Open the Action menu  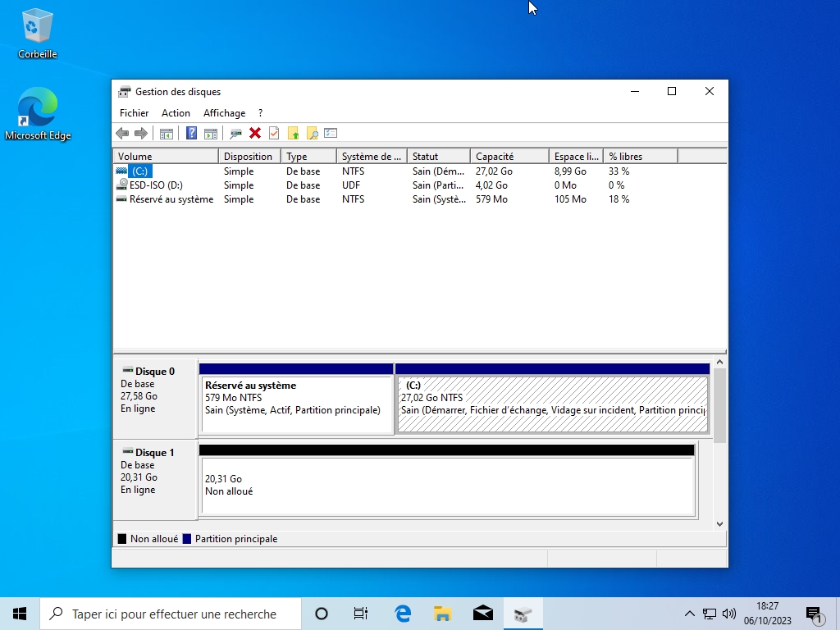coord(176,113)
